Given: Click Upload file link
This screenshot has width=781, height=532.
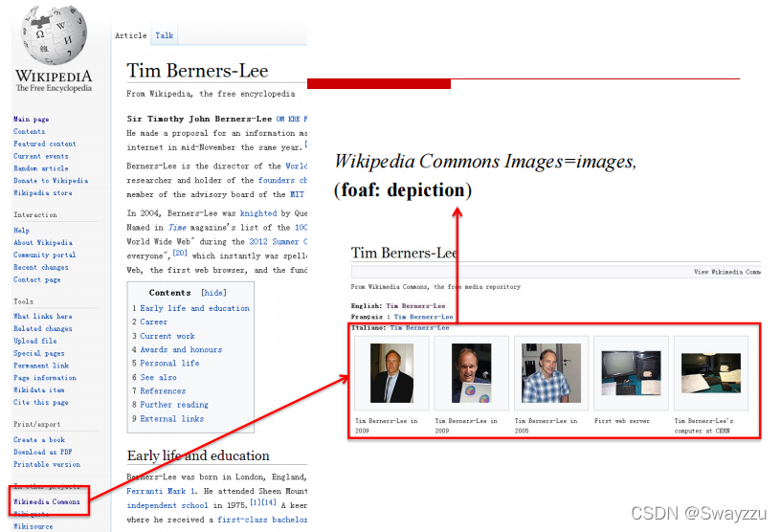Looking at the screenshot, I should [34, 341].
